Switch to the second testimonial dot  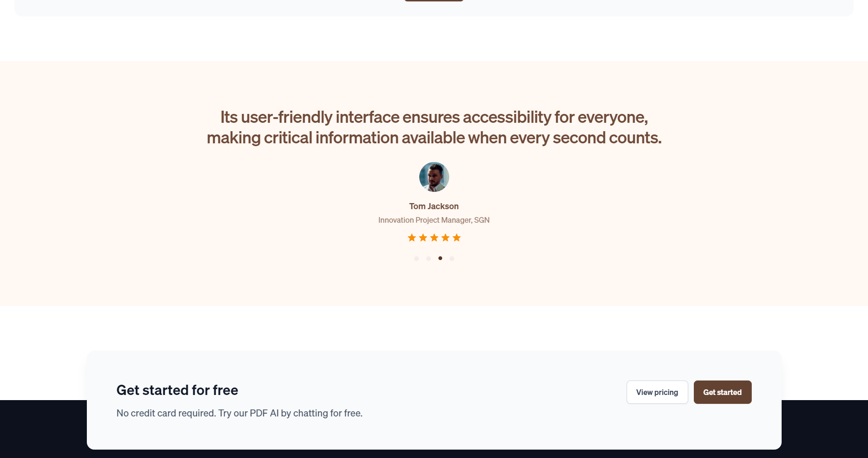pyautogui.click(x=429, y=259)
